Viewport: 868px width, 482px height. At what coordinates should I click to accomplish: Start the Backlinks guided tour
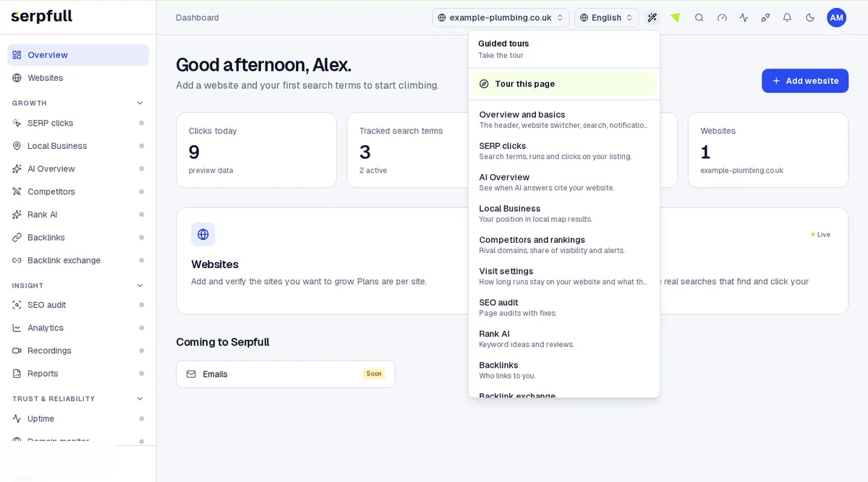tap(564, 370)
